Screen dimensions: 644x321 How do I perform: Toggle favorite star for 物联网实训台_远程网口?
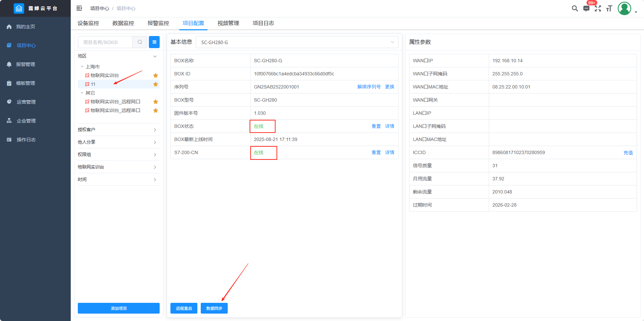click(x=156, y=102)
